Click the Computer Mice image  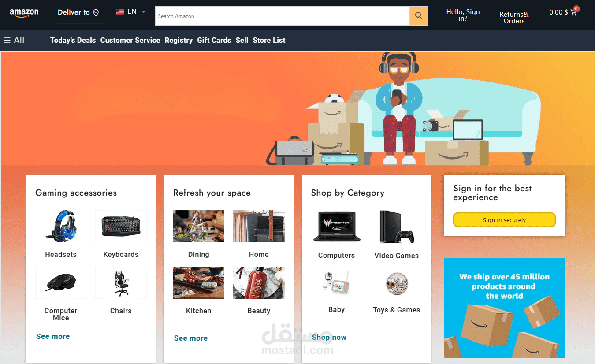(61, 283)
